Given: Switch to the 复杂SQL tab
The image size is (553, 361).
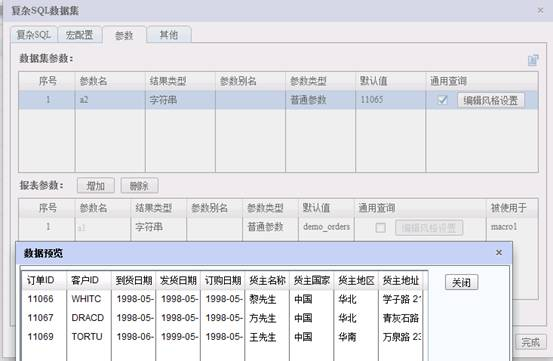Looking at the screenshot, I should pos(34,35).
